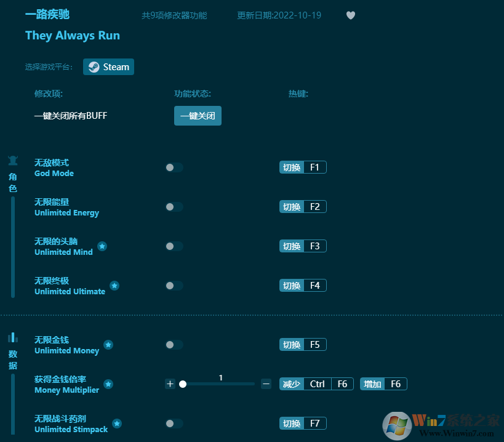The image size is (504, 442).
Task: Enable the Unlimited Stimpack toggle
Action: [174, 424]
